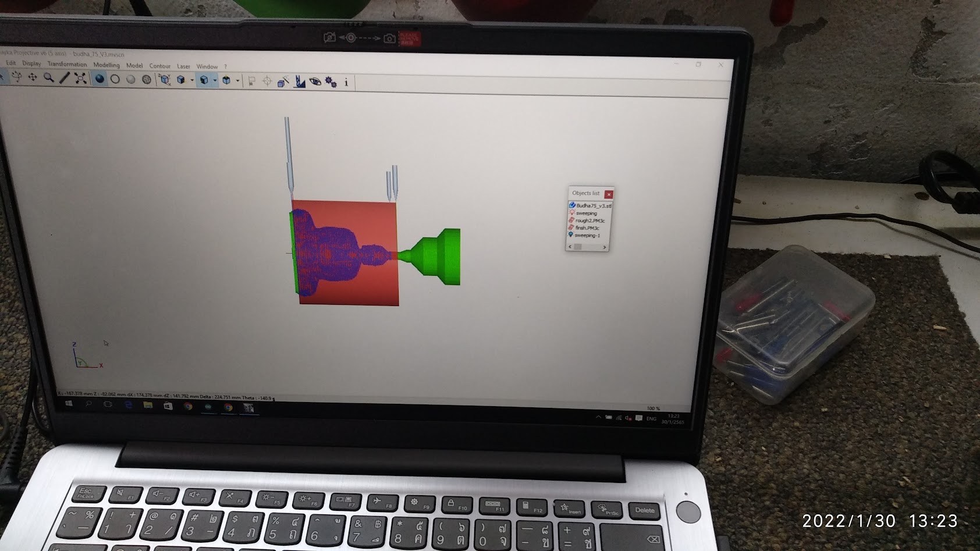Enable wireframe circle display mode
This screenshot has width=980, height=551.
pos(115,79)
